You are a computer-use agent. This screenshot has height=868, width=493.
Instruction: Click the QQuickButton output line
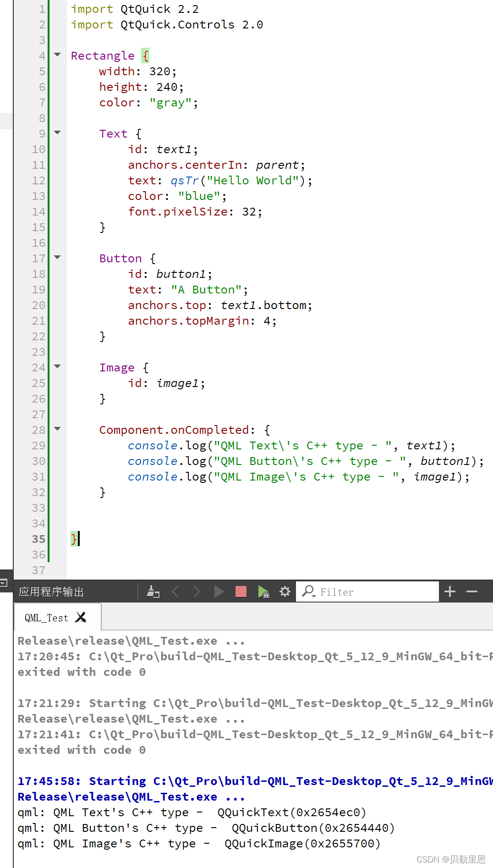[206, 828]
